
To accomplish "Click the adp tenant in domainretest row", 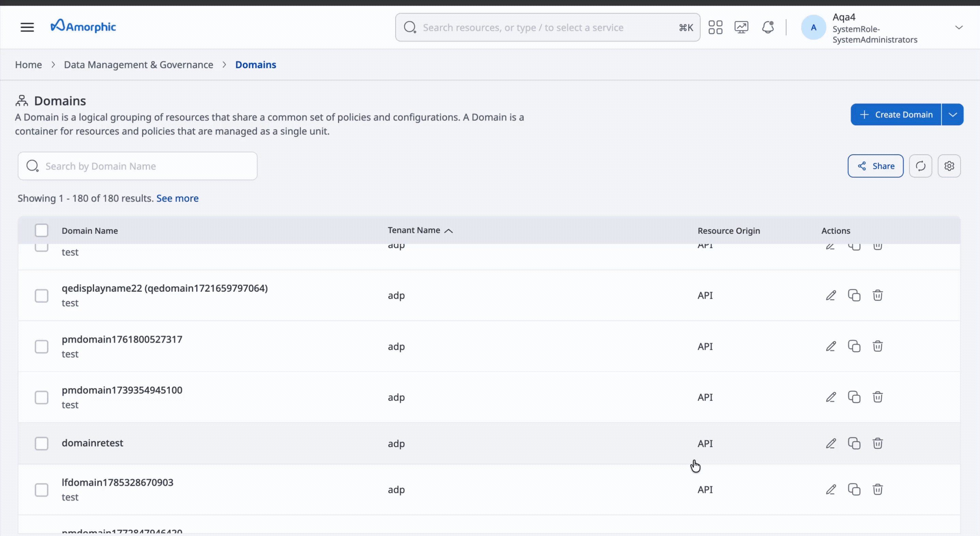I will point(396,444).
